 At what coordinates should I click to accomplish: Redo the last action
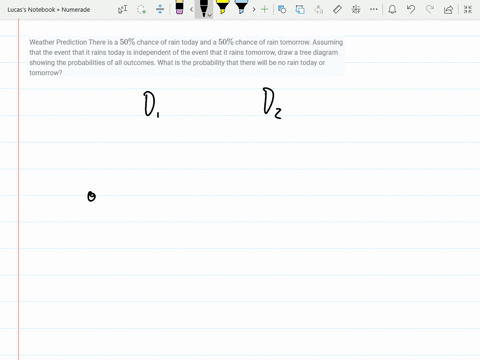(430, 9)
